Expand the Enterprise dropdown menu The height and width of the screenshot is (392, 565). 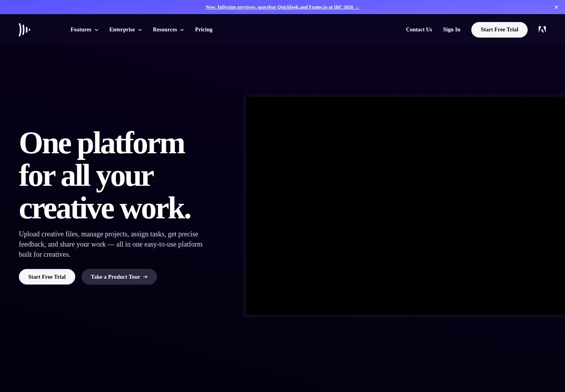coord(126,30)
